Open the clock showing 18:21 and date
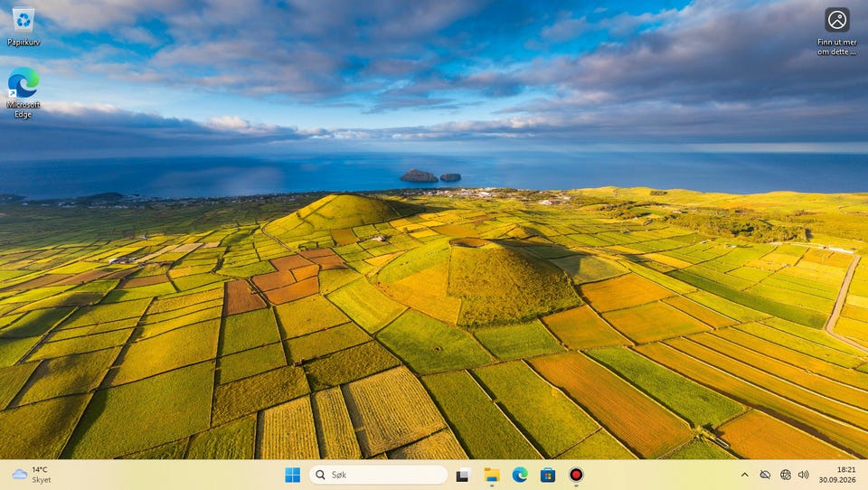Screen dimensions: 868x490 837,475
